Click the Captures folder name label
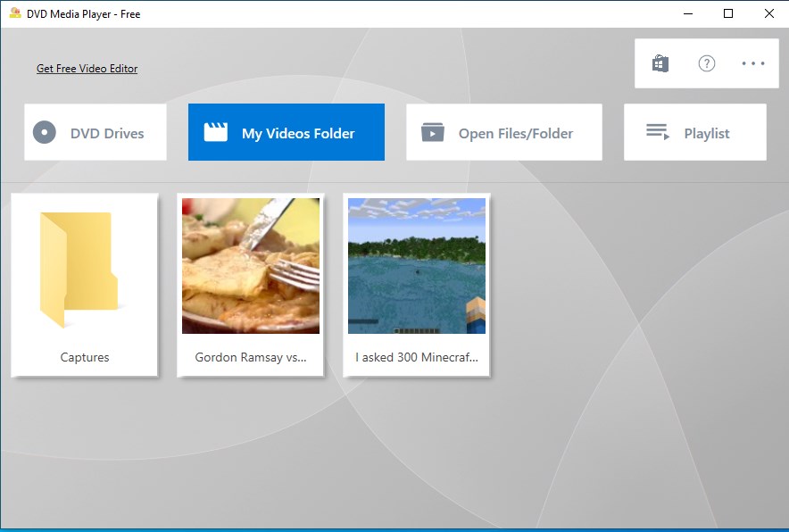Screen dimensions: 789x532 pyautogui.click(x=84, y=357)
